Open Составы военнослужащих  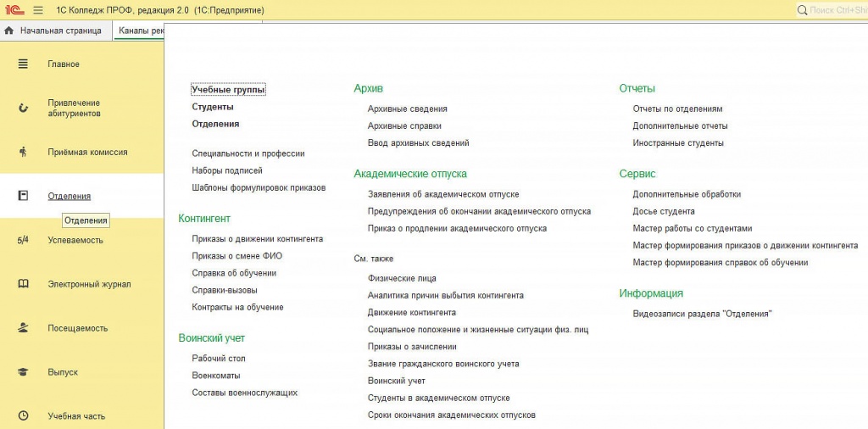point(245,393)
